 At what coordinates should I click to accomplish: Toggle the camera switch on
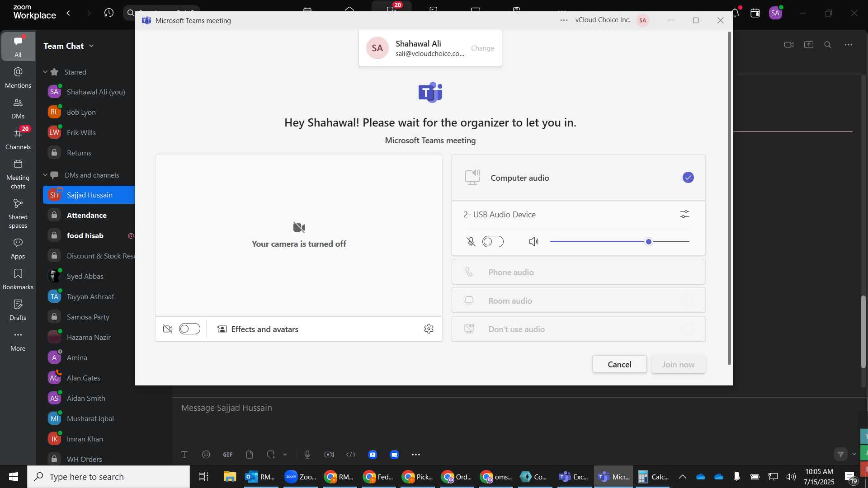point(189,329)
